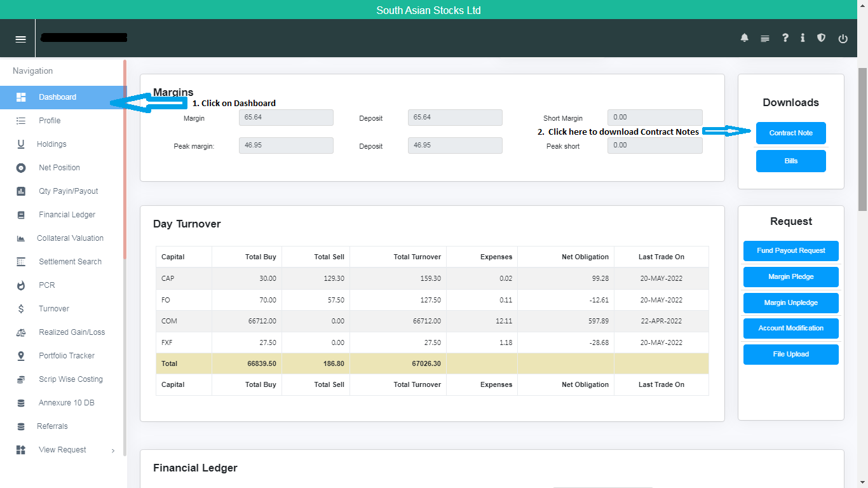This screenshot has width=868, height=488.
Task: Click the Margin value input field
Action: 286,118
